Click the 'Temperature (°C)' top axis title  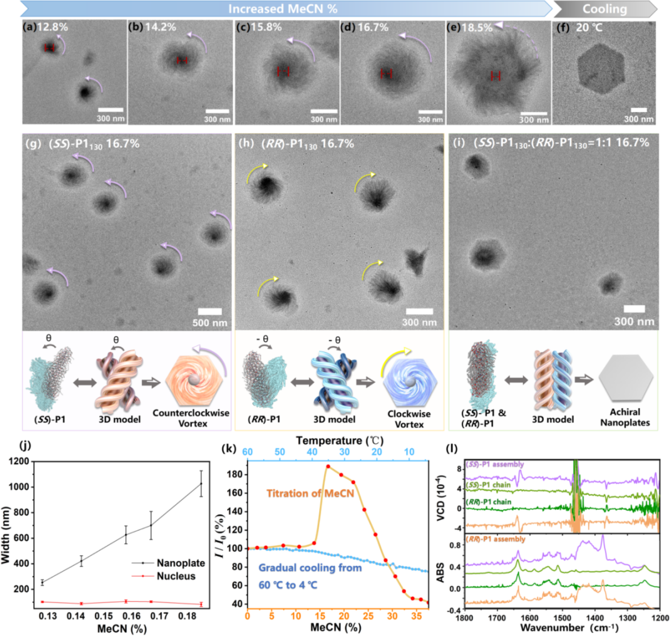[x=340, y=441]
